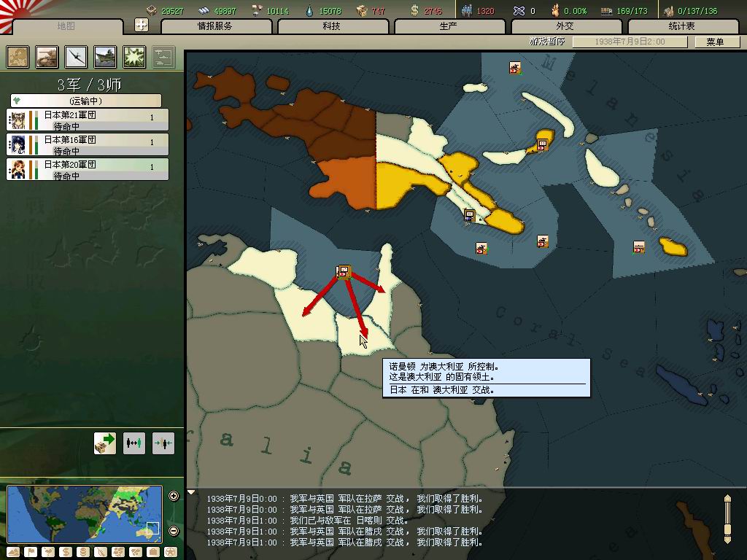Viewport: 747px width, 560px height.
Task: Open the 外交 tab
Action: [565, 26]
